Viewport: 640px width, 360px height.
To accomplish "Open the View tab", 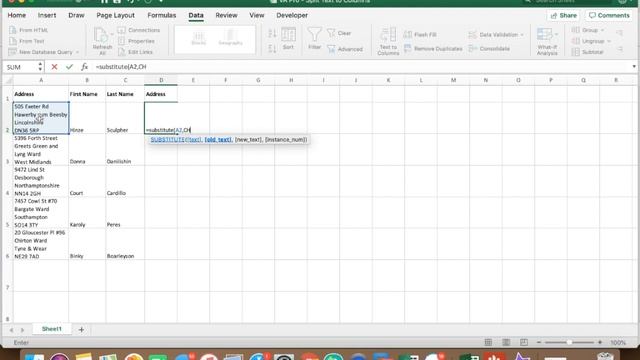I will click(x=256, y=15).
